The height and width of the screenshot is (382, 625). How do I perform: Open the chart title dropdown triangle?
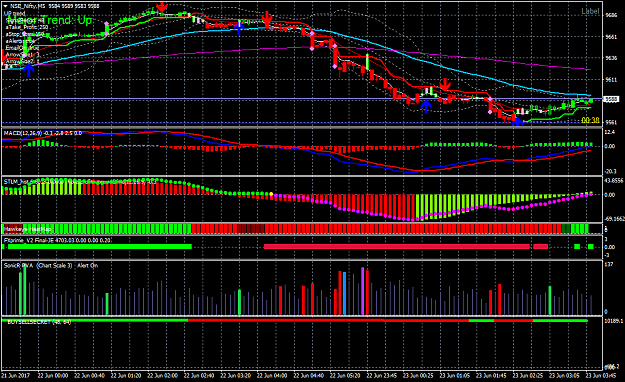tap(5, 6)
